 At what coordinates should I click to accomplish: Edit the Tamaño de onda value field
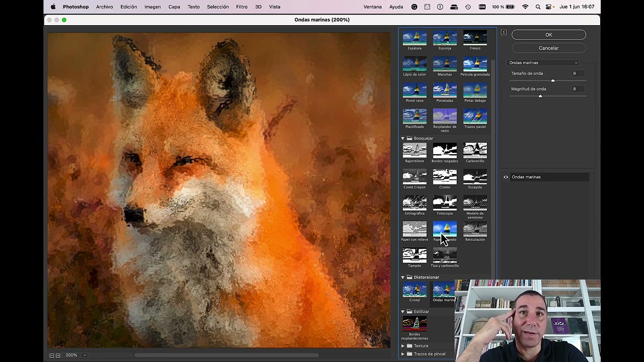(578, 73)
